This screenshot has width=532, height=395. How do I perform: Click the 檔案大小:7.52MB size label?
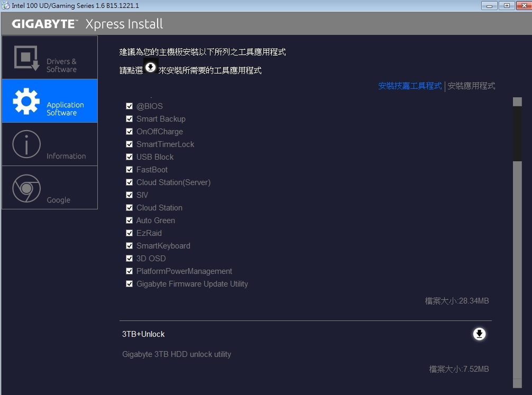point(458,369)
